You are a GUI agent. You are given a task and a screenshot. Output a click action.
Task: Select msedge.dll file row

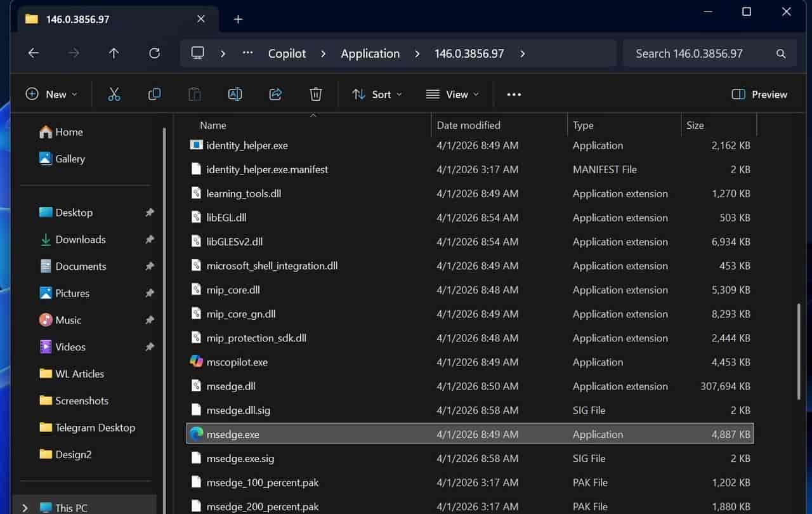(x=470, y=386)
